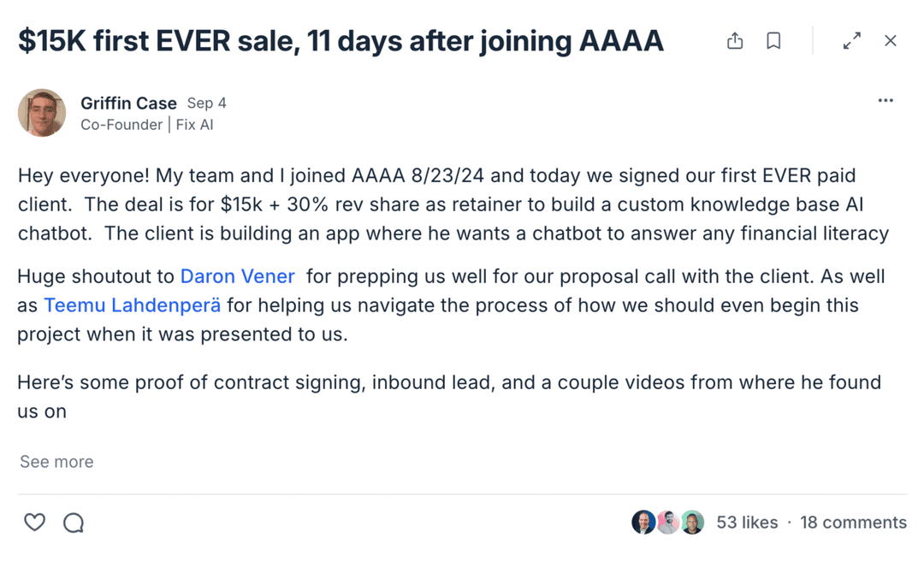The image size is (924, 579).
Task: Click the first liker avatar
Action: (x=643, y=523)
